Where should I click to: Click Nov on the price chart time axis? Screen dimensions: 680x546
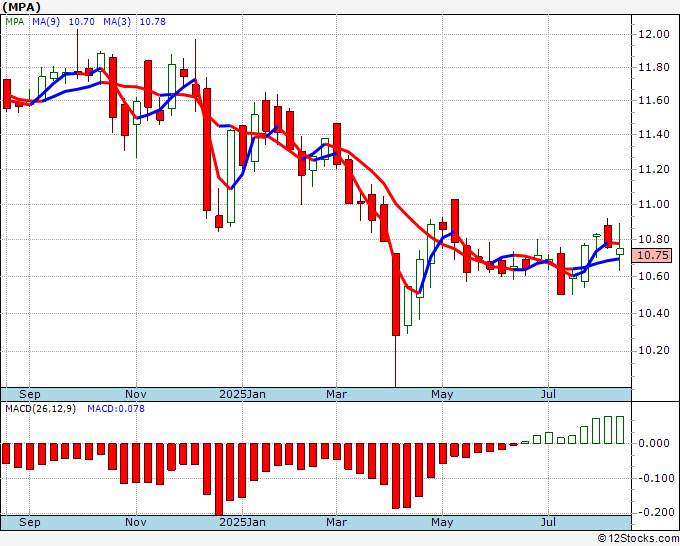136,394
